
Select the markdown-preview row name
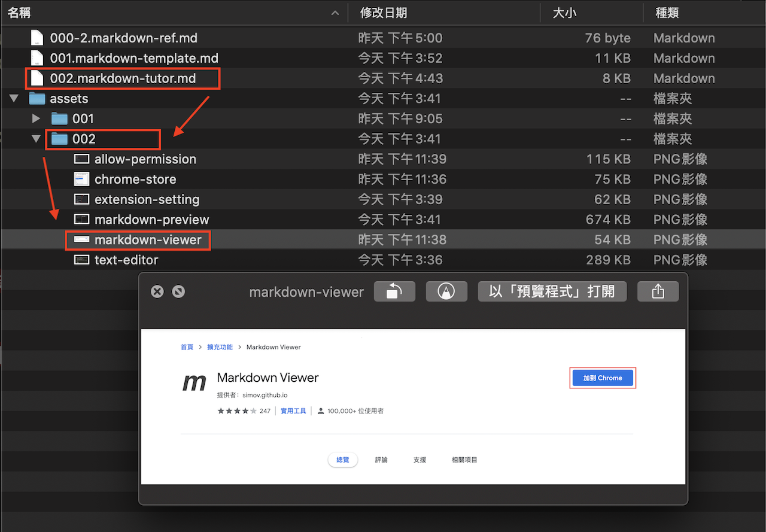152,220
